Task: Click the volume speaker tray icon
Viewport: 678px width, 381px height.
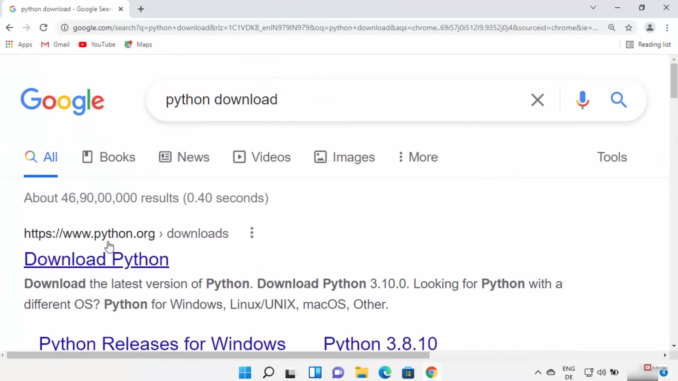Action: pos(601,372)
